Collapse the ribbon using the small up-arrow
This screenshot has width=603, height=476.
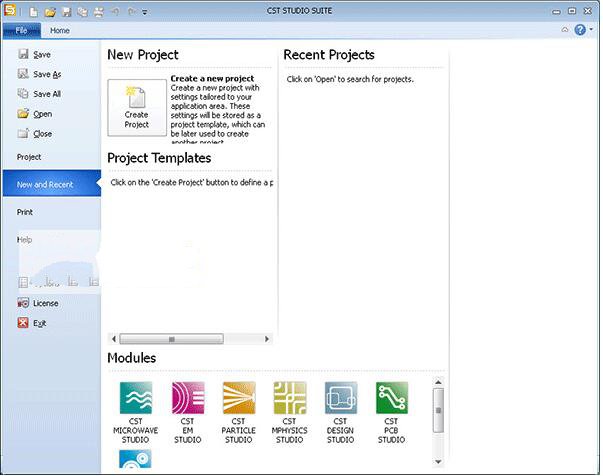[565, 29]
